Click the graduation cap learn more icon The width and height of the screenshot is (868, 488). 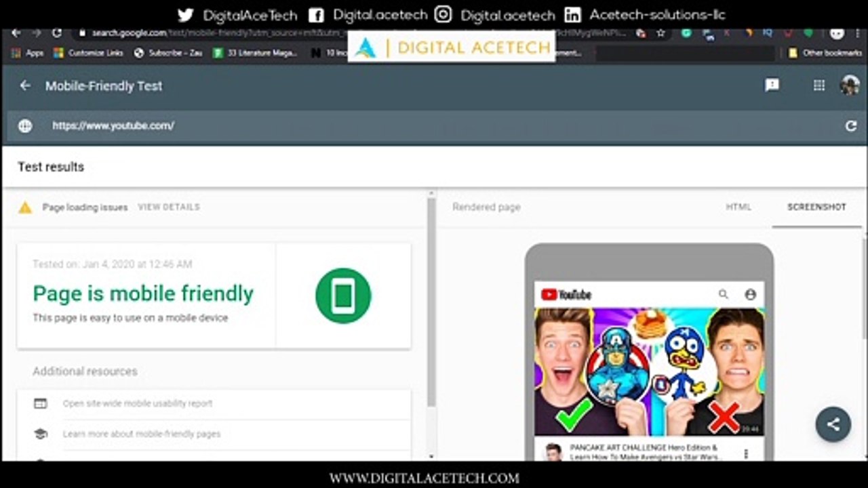(41, 434)
